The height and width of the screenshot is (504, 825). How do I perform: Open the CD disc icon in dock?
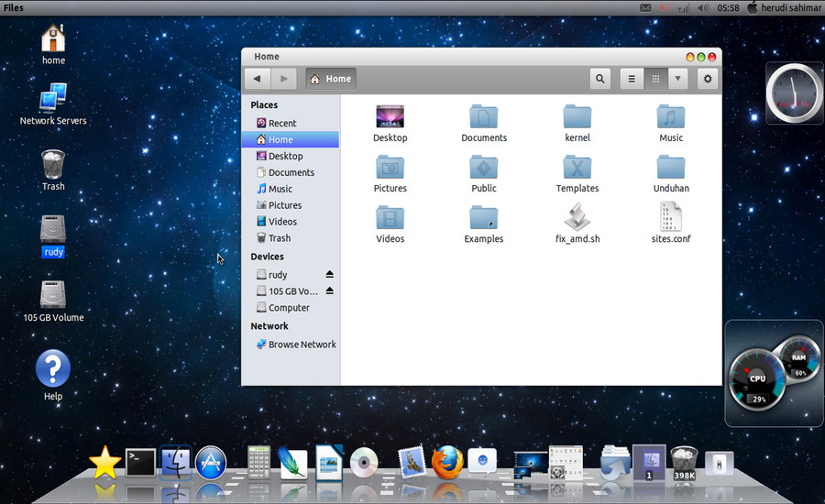[364, 463]
